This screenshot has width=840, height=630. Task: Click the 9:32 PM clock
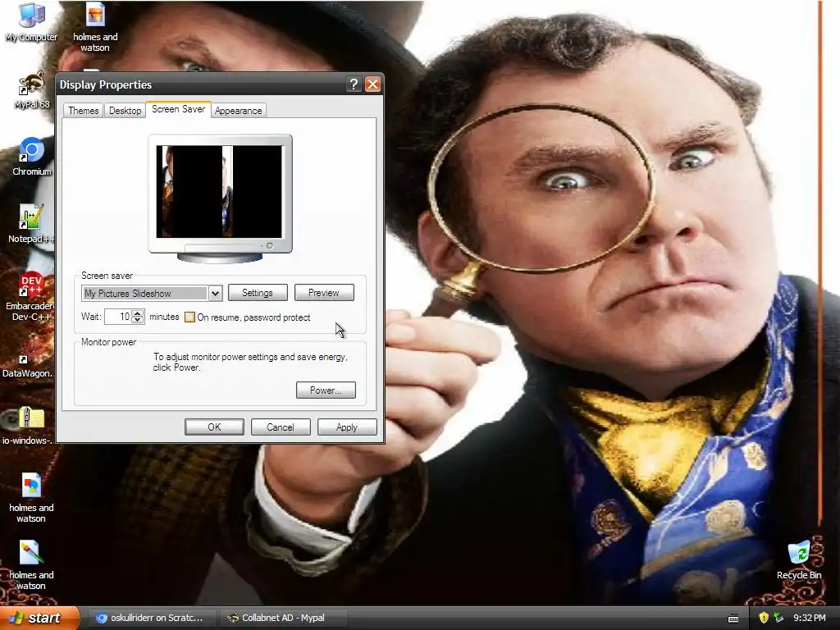(810, 618)
